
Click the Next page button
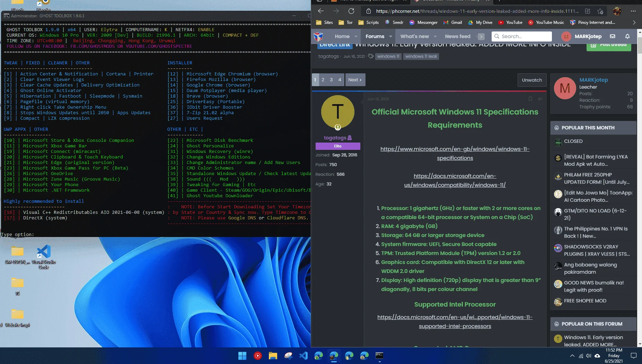[x=355, y=80]
